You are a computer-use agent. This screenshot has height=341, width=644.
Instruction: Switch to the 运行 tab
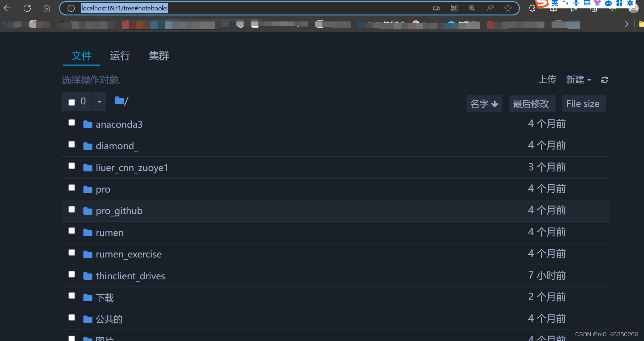click(120, 56)
